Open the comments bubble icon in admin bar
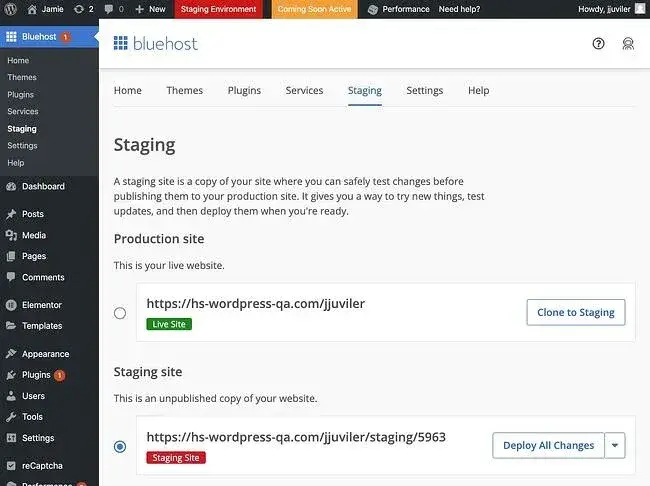The image size is (650, 486). [109, 9]
